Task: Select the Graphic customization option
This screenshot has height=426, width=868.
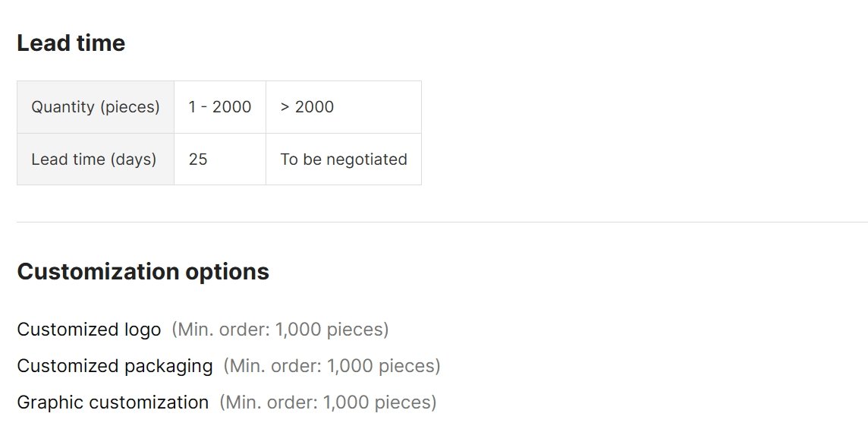Action: [x=113, y=402]
